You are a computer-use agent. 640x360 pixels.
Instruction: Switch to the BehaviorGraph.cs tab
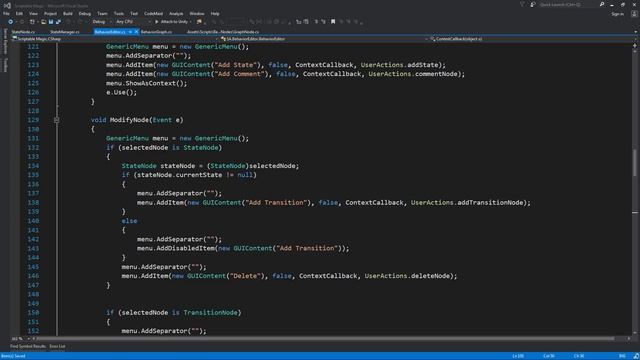point(156,31)
